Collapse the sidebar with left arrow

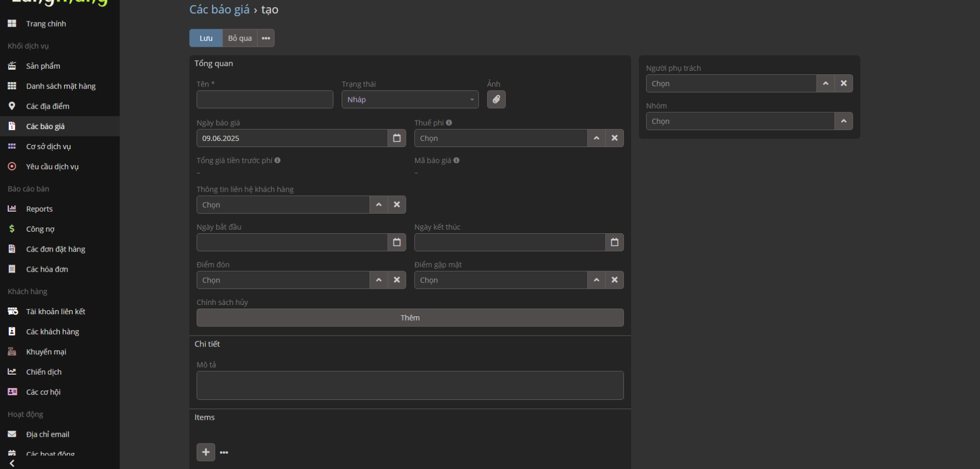[12, 463]
